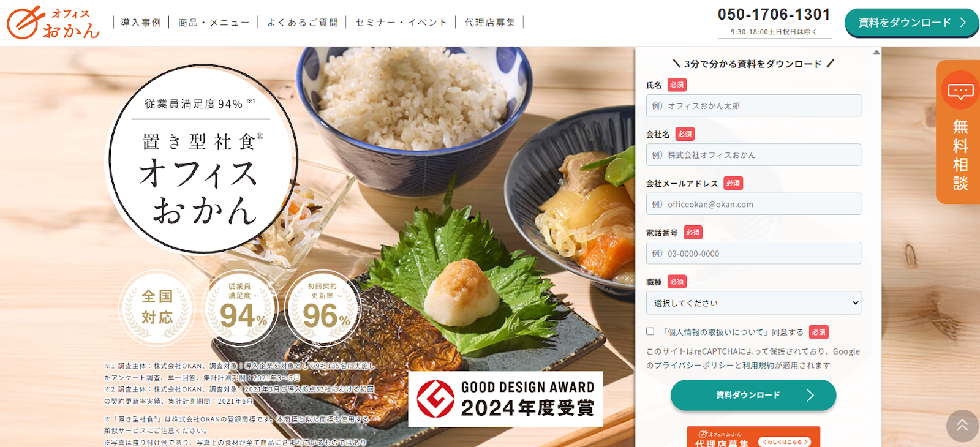Click the 代理店募集 navigation link
The width and height of the screenshot is (980, 447).
(x=490, y=23)
